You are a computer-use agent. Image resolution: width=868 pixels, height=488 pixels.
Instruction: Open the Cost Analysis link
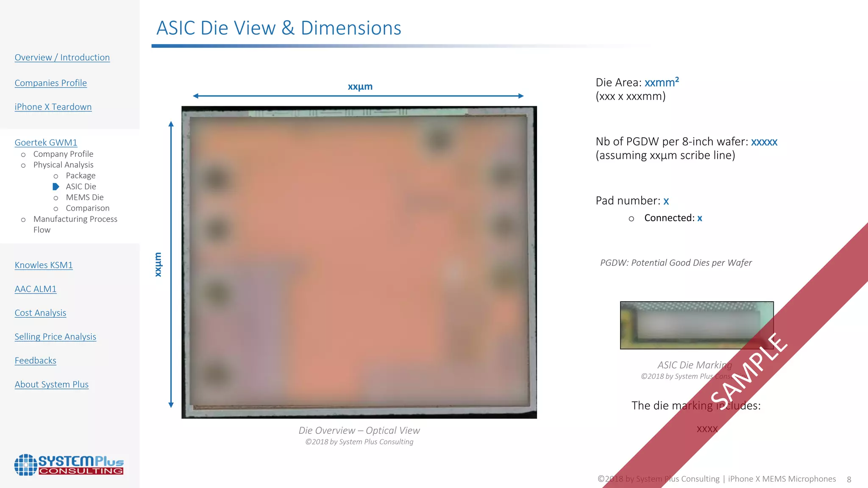coord(40,313)
